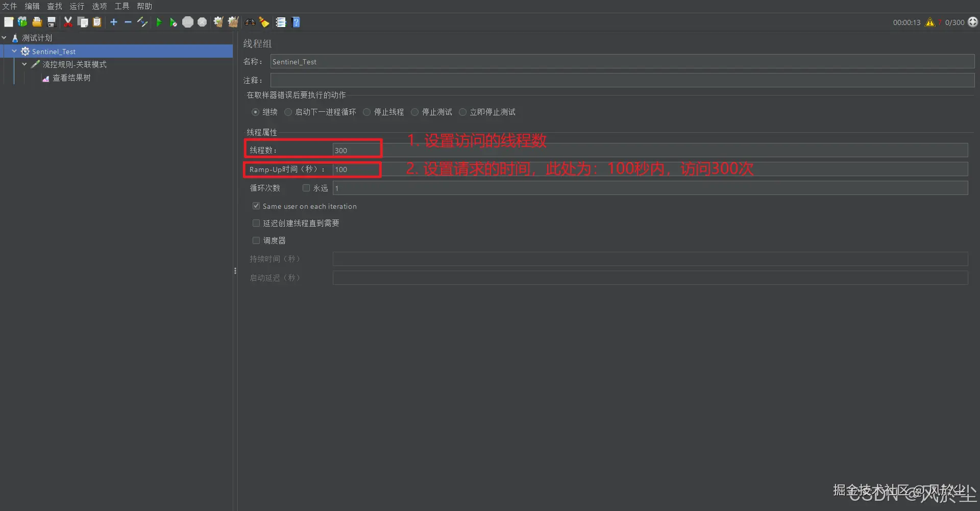The width and height of the screenshot is (980, 511).
Task: Enable 延迟创建线程直到需要 checkbox
Action: click(256, 223)
